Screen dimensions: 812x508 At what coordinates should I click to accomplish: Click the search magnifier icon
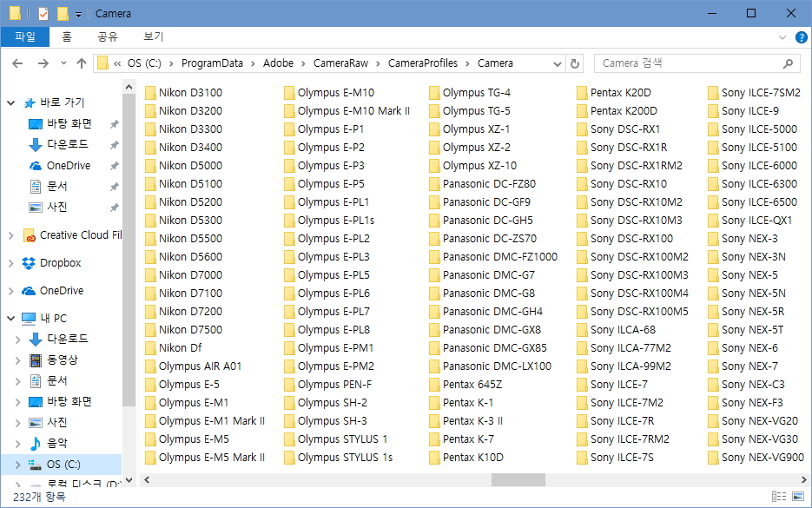point(788,63)
